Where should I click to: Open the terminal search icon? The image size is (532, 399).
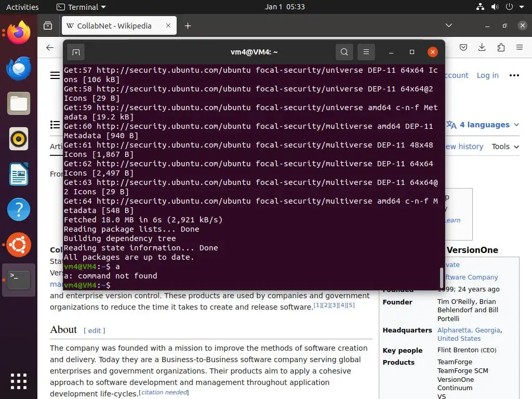tap(344, 52)
